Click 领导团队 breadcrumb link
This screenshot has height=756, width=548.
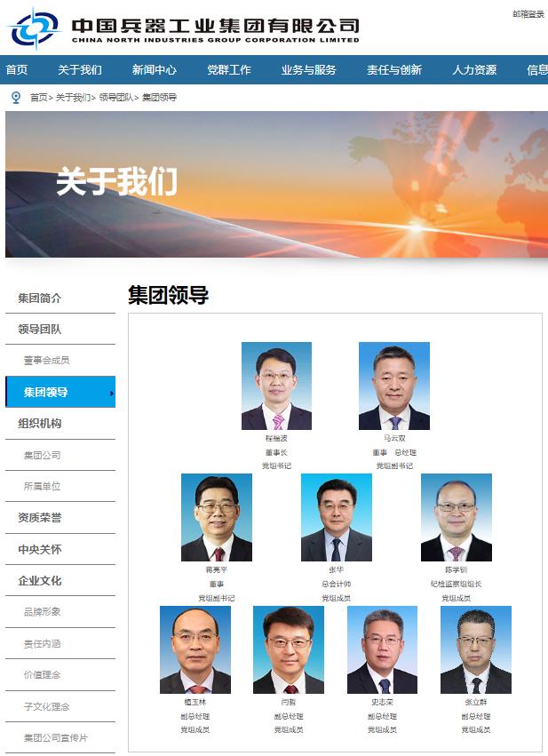pos(116,98)
